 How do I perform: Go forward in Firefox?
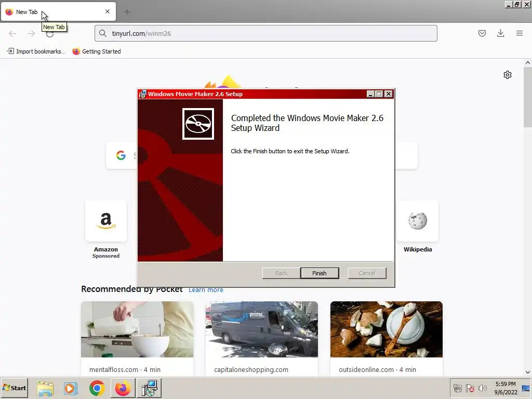pyautogui.click(x=31, y=34)
